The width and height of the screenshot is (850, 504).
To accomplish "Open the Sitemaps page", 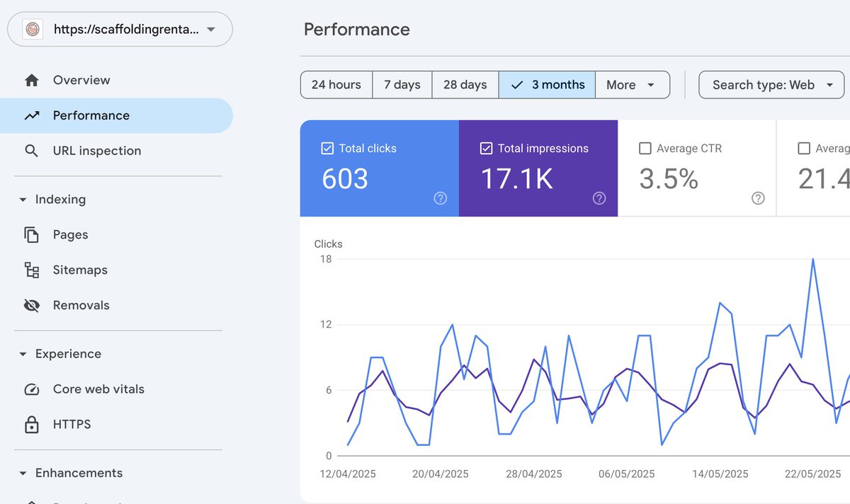I will pyautogui.click(x=80, y=270).
